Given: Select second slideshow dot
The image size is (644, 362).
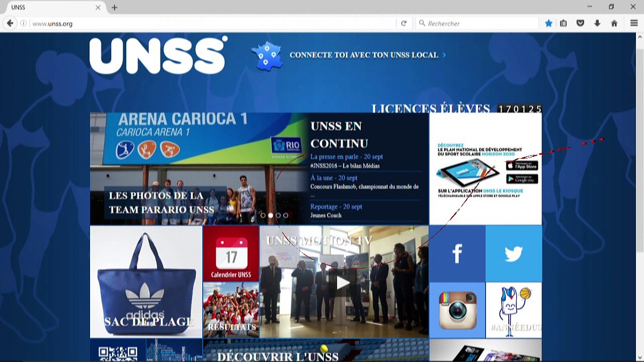Looking at the screenshot, I should pyautogui.click(x=270, y=215).
